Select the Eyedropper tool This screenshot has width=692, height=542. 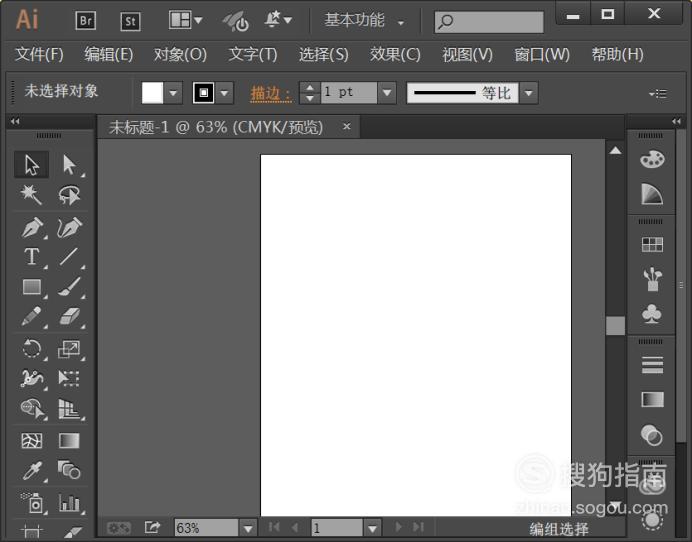(32, 470)
